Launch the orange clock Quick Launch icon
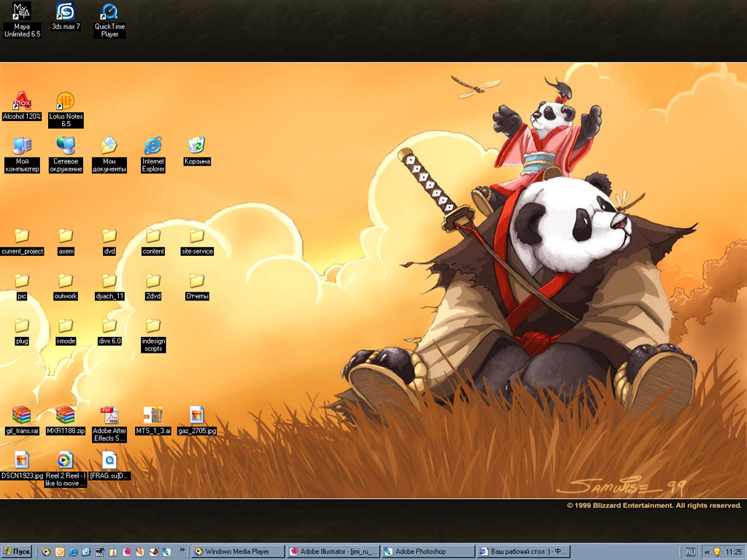Screen dimensions: 747x560 60,552
